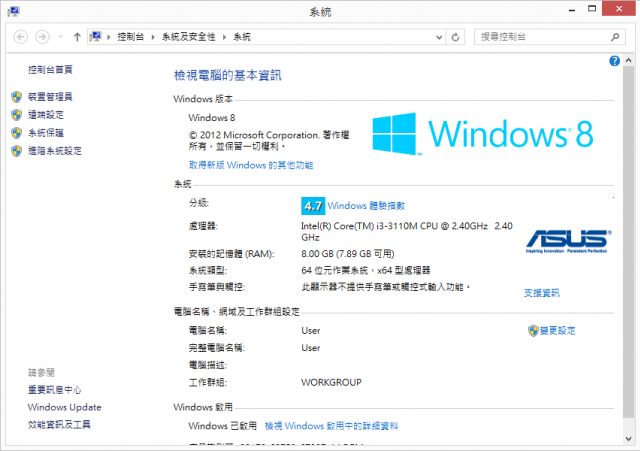Screen dimensions: 640x451
Task: Expand chevron before 控制台 breadcrumb
Action: pyautogui.click(x=109, y=37)
